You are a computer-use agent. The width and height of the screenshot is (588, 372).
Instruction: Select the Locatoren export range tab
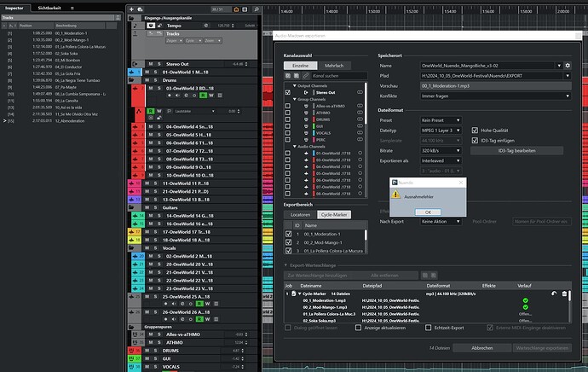[300, 215]
